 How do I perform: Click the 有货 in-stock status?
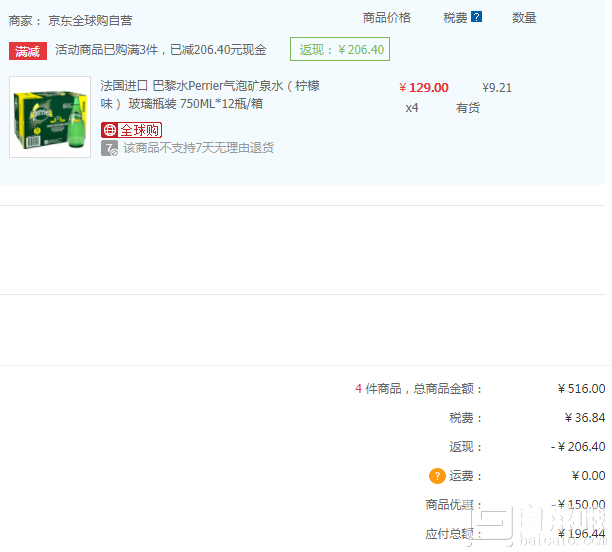click(x=468, y=108)
